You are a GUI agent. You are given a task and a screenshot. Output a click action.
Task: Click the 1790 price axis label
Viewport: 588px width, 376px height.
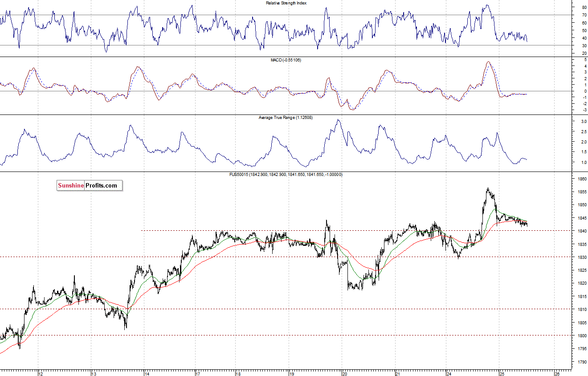(582, 362)
